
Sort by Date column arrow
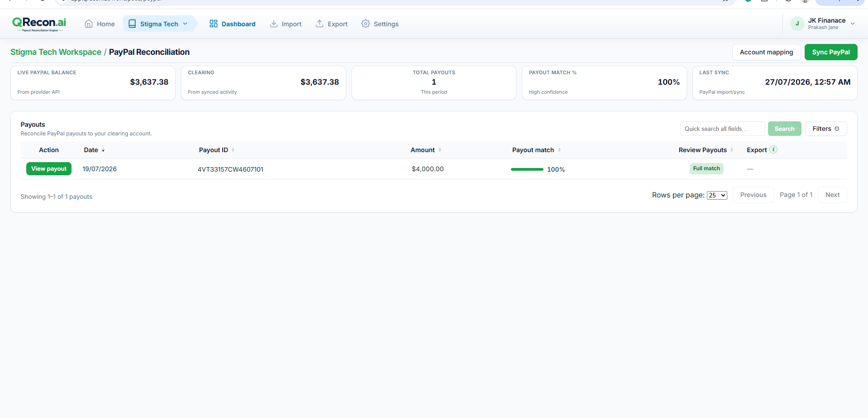tap(103, 150)
